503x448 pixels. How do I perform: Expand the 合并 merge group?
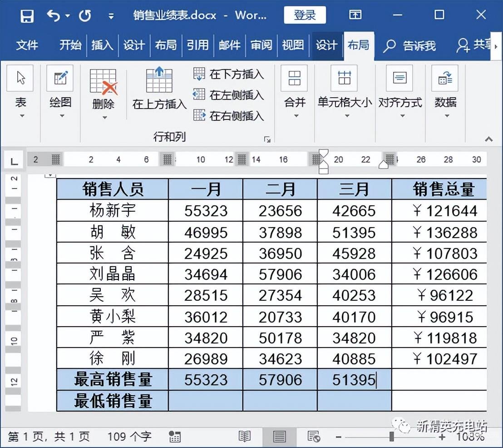295,91
